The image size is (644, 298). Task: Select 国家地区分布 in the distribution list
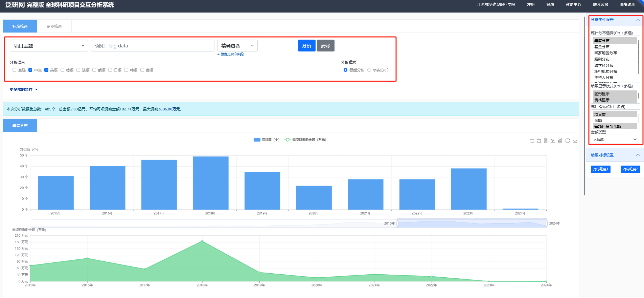point(615,53)
